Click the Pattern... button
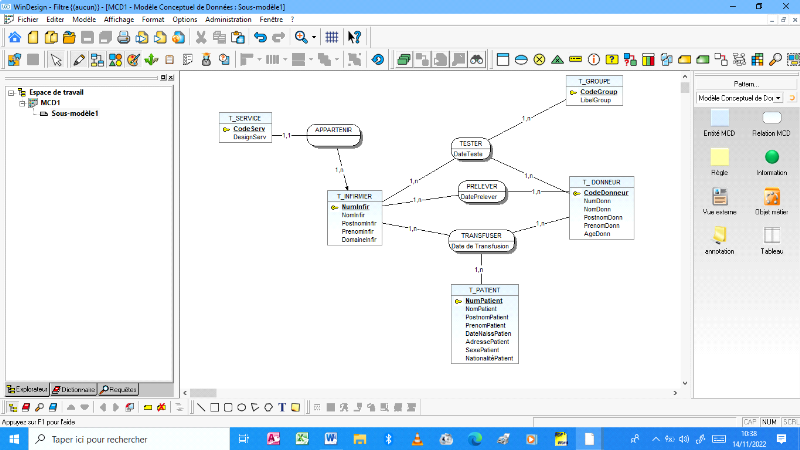 [x=745, y=84]
